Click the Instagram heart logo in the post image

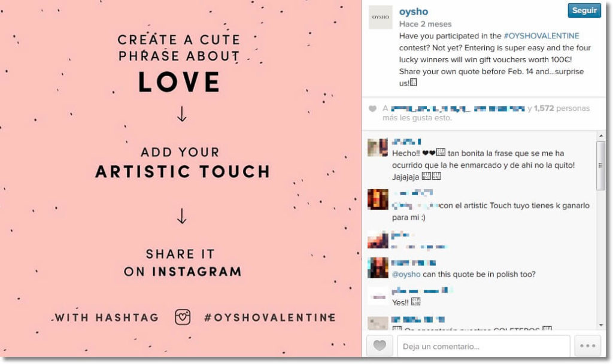183,317
